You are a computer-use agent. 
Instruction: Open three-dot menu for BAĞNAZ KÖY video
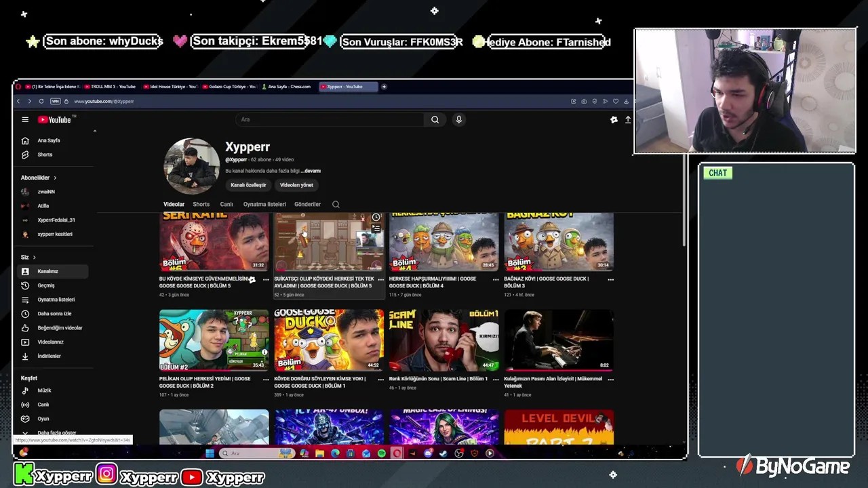coord(610,279)
